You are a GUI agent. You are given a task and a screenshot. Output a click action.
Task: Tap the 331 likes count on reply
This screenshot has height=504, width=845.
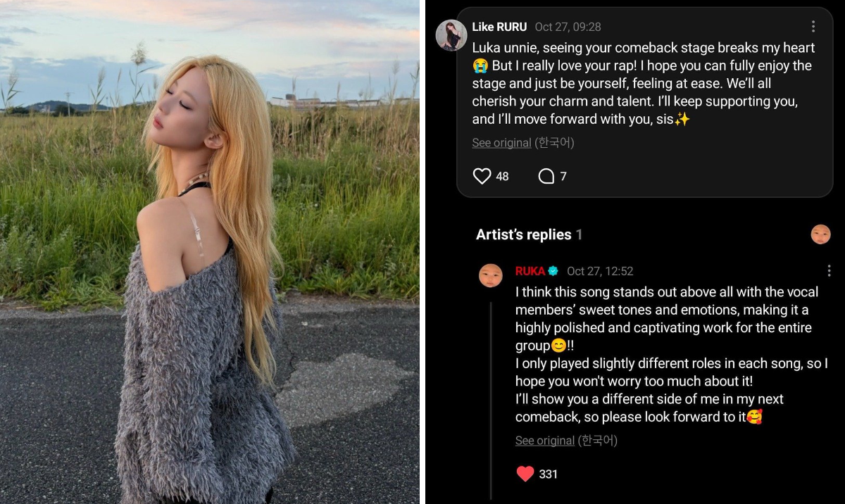[548, 474]
